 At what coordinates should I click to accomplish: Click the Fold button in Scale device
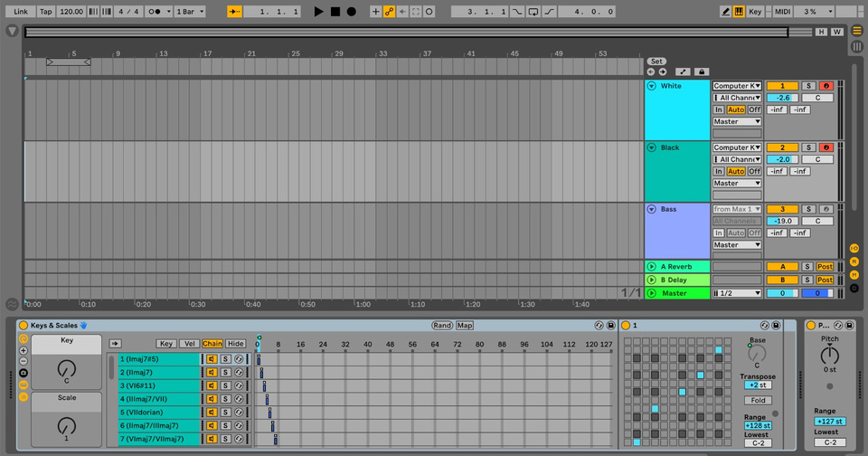[757, 400]
